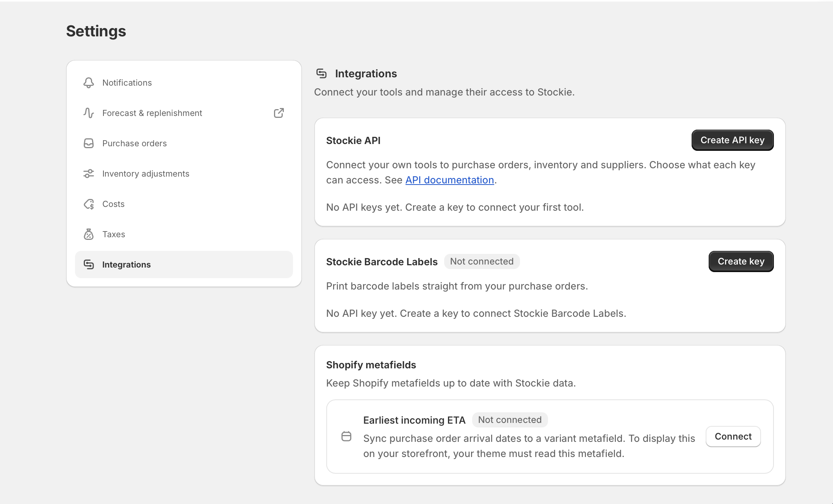Click the Integrations heading icon

click(321, 74)
